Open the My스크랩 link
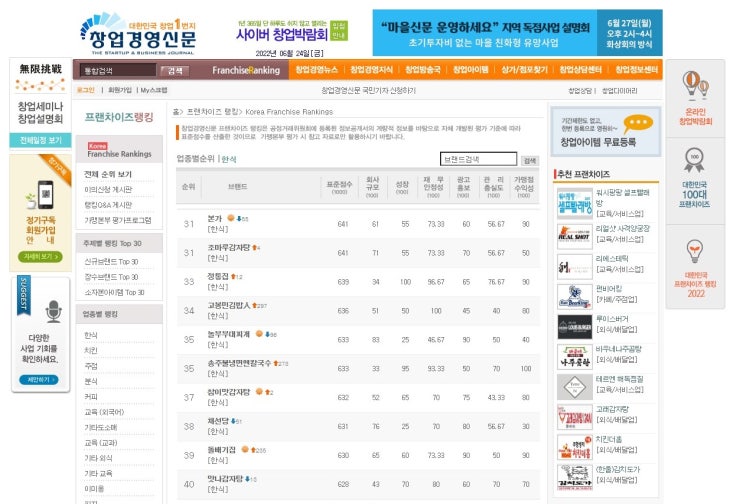743x504 pixels. click(x=154, y=90)
